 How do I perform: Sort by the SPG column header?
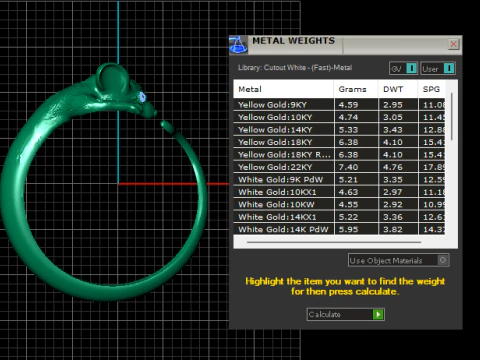tap(431, 89)
